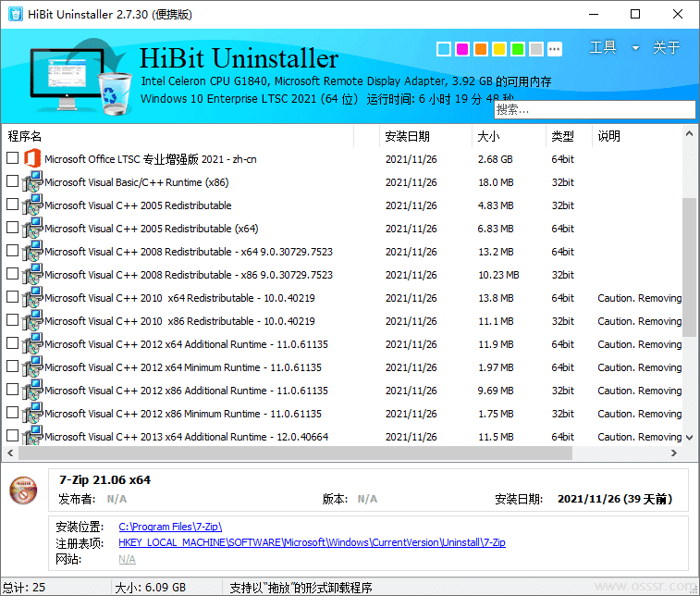Click the icon of Visual Basic/C++ Runtime (x86)

[32, 181]
